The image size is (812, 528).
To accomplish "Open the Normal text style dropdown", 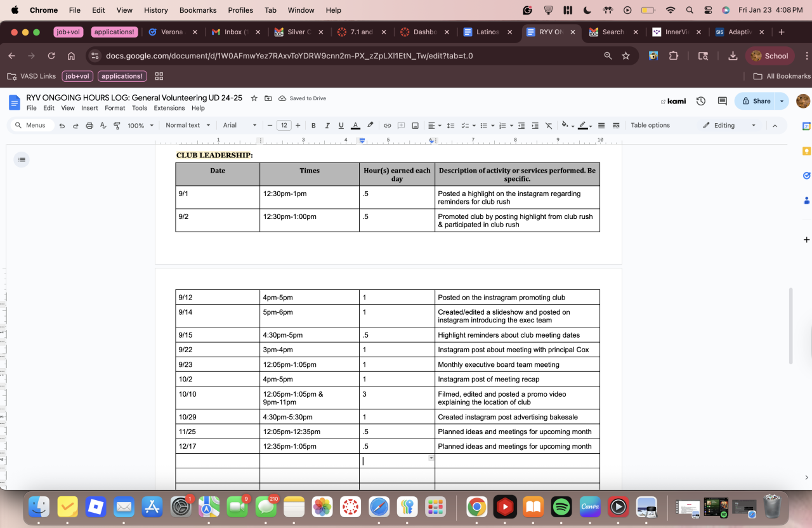I will 187,126.
